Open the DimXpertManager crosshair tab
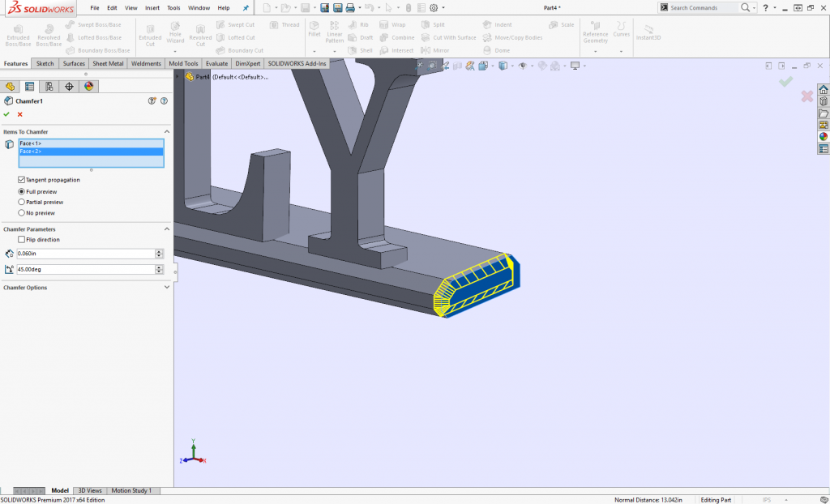 tap(69, 86)
